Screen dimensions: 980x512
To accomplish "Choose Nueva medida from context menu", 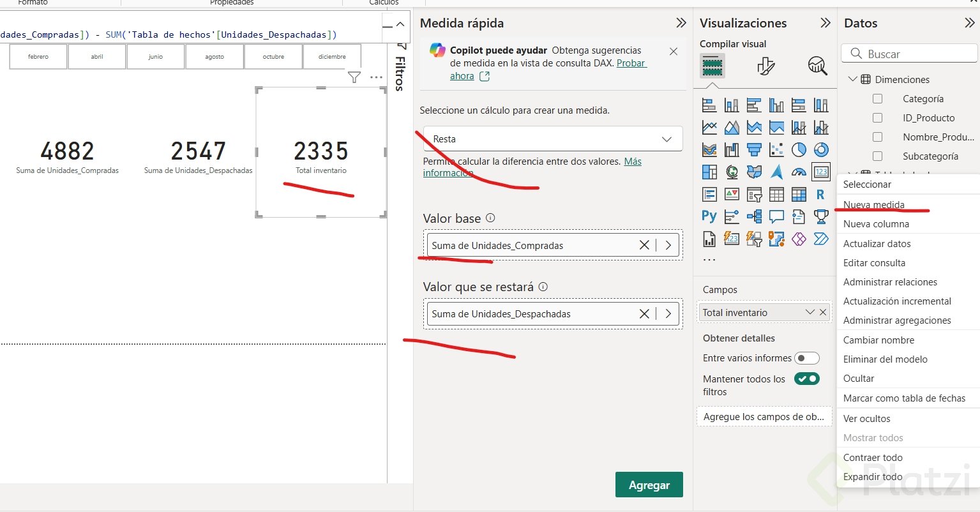I will tap(873, 205).
